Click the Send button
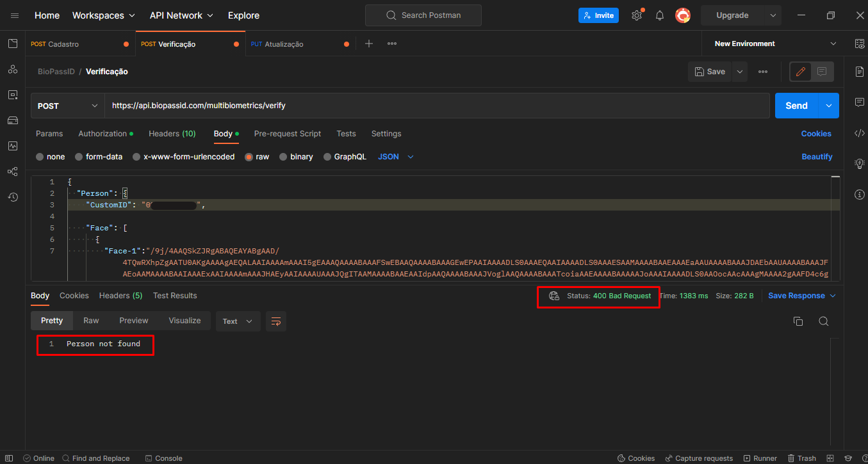The height and width of the screenshot is (464, 868). [797, 106]
